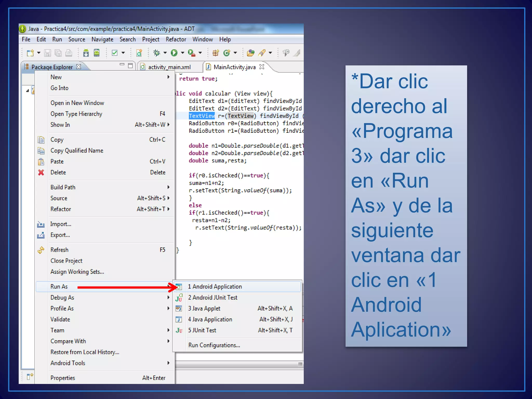Close the MainActivity.java editor tab
Image resolution: width=532 pixels, height=399 pixels.
tap(262, 67)
